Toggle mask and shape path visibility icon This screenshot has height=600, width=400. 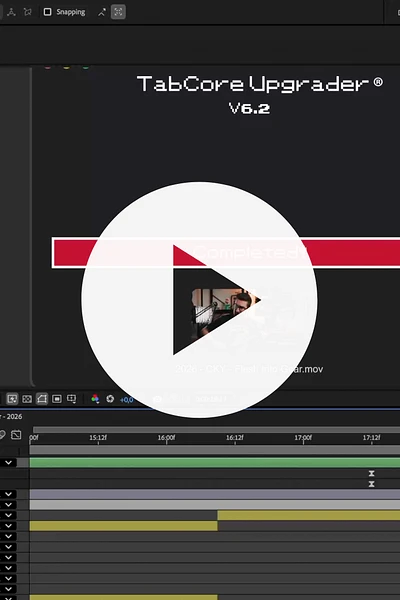(x=42, y=399)
